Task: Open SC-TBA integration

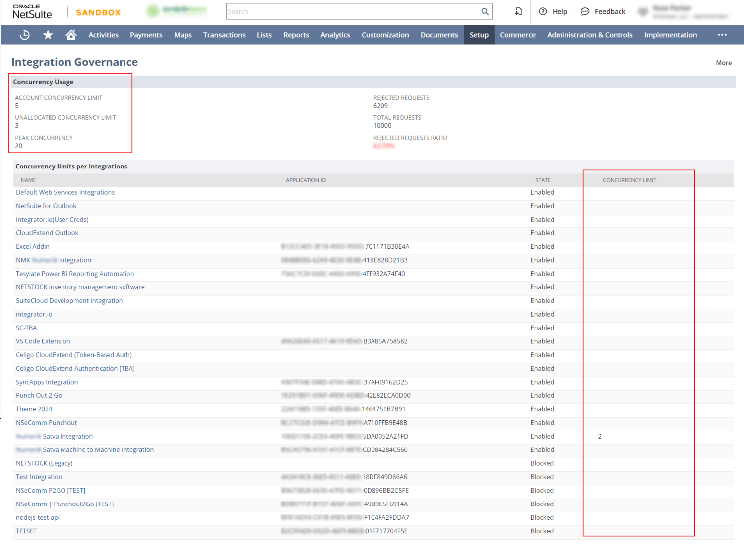Action: [x=26, y=328]
